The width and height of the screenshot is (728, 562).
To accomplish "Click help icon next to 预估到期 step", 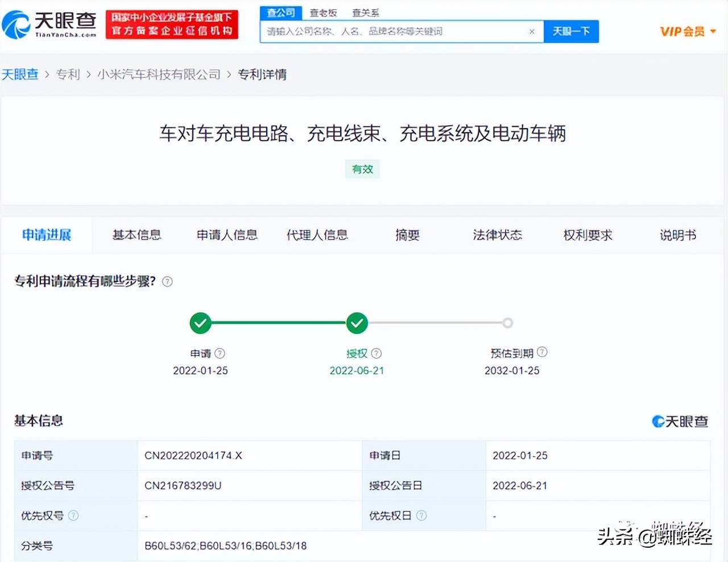I will click(542, 352).
